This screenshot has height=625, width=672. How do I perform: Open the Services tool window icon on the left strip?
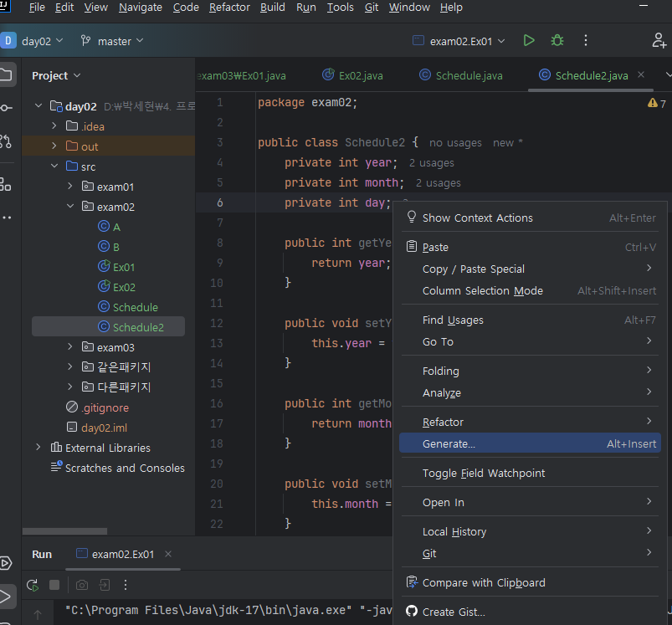[6, 563]
